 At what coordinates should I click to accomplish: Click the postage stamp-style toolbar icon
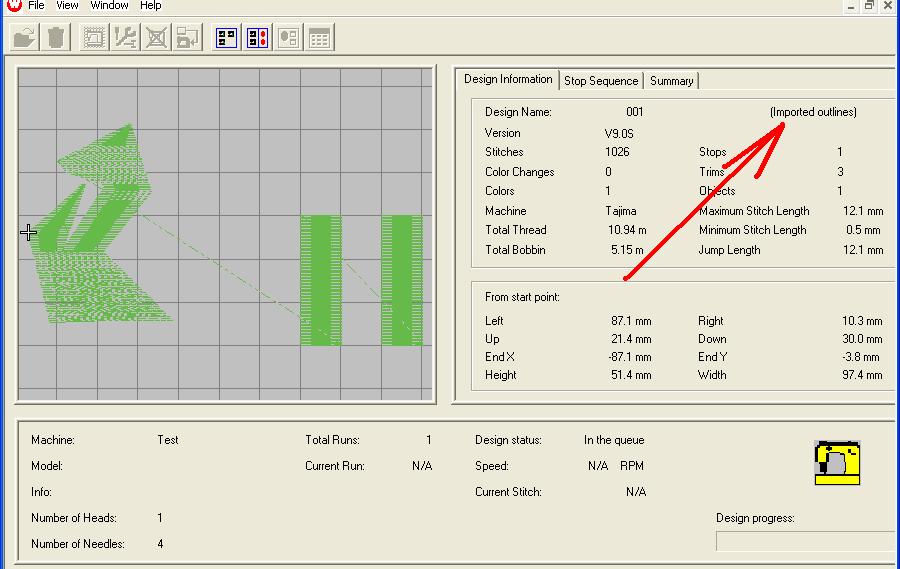[94, 38]
